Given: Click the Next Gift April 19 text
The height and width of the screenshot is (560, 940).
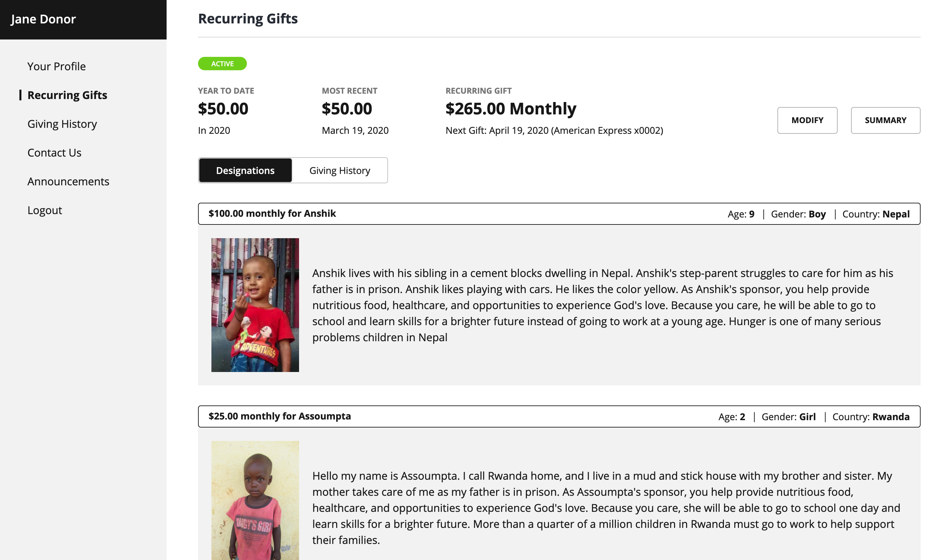Looking at the screenshot, I should point(554,130).
